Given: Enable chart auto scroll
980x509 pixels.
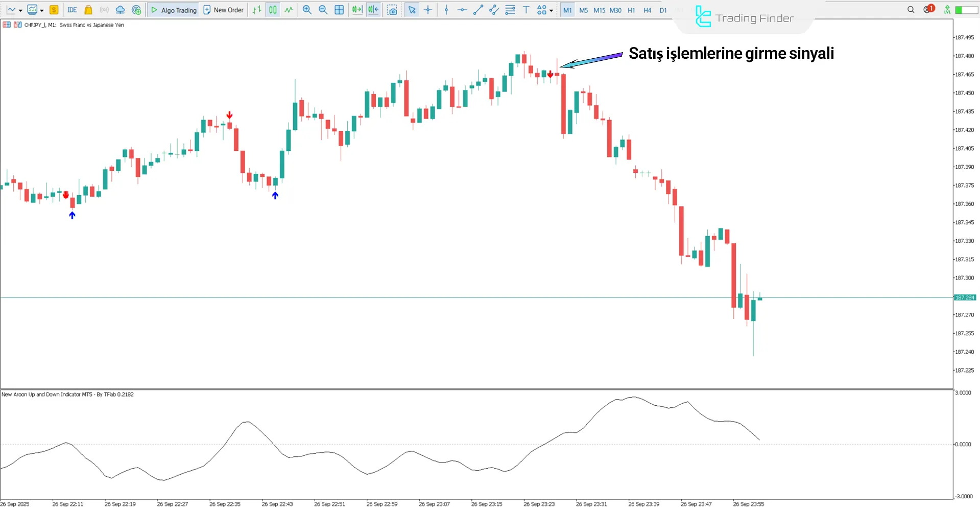Looking at the screenshot, I should 357,9.
